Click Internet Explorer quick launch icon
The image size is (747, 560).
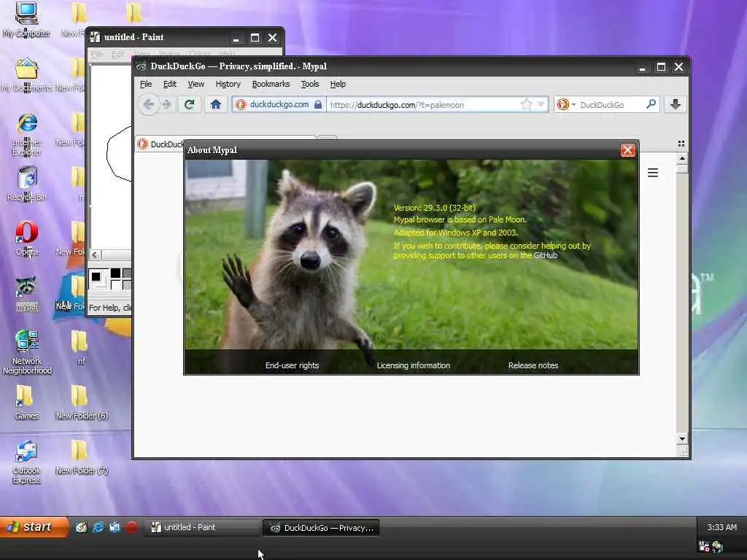[x=98, y=527]
